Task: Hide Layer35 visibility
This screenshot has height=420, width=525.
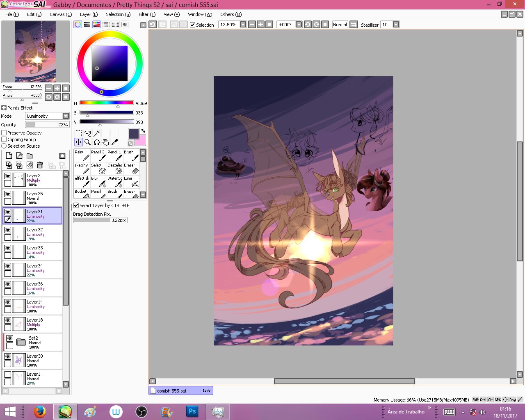Action: click(7, 194)
